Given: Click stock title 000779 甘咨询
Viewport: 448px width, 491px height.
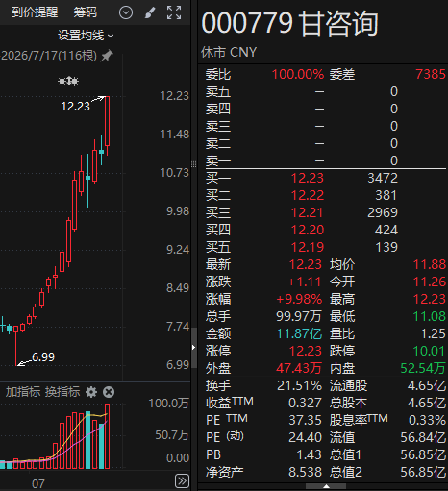Looking at the screenshot, I should tap(290, 23).
